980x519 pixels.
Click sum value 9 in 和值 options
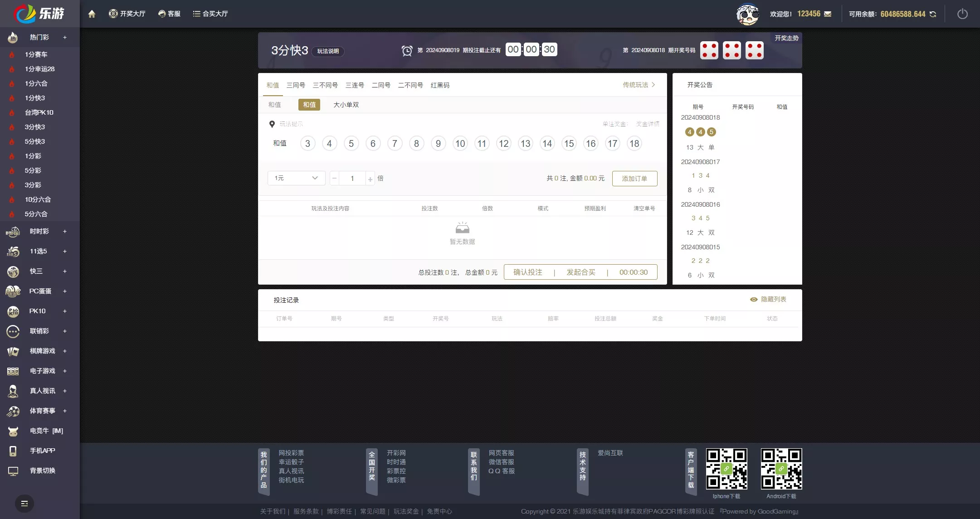point(438,143)
